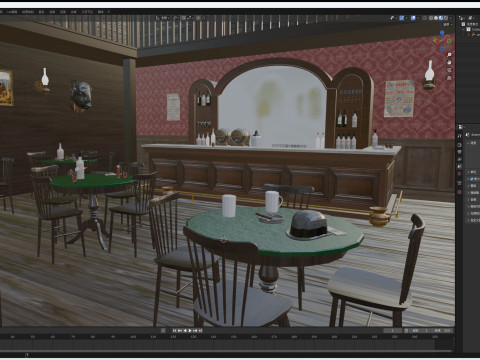Viewport: 480px width, 360px height.
Task: Toggle snapping magnet in viewport header
Action: tap(183, 18)
